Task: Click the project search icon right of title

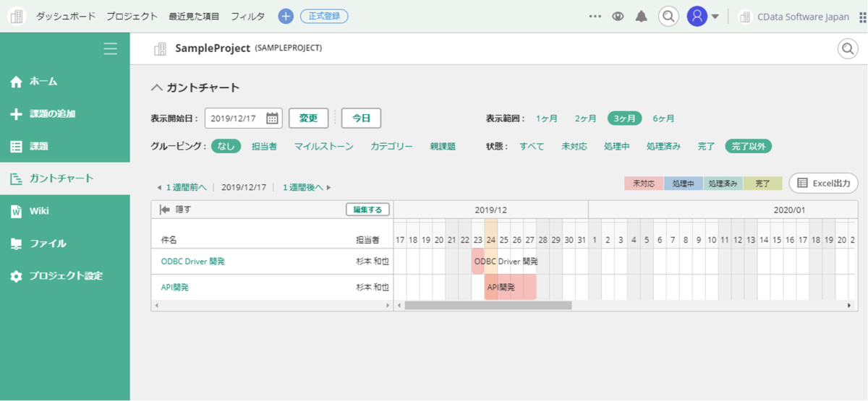Action: tap(847, 48)
